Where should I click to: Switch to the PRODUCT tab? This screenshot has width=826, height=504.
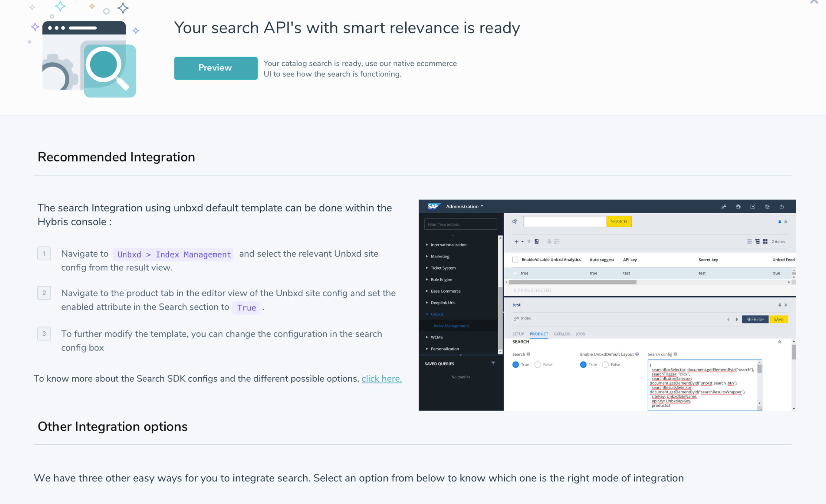[539, 334]
